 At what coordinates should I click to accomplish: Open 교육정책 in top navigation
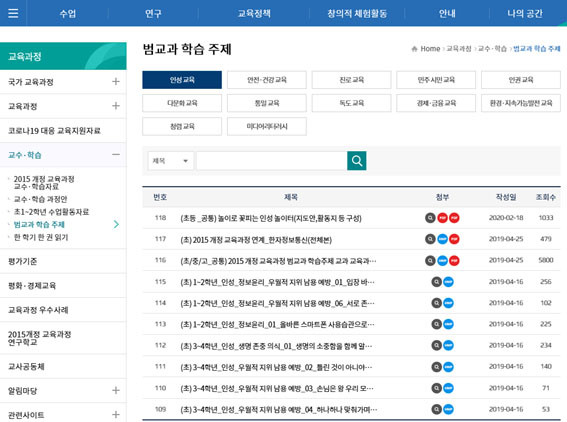(x=254, y=13)
